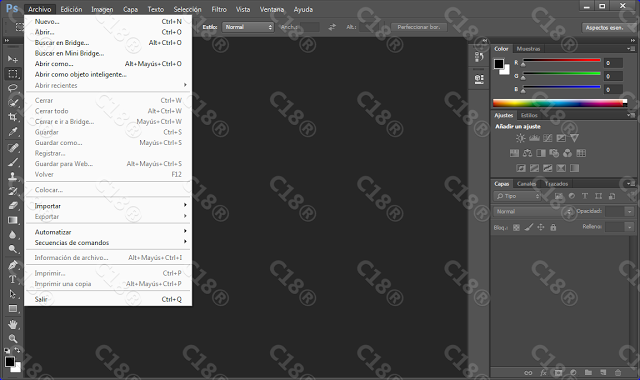This screenshot has width=640, height=380.
Task: Select the Crop tool
Action: [x=12, y=117]
